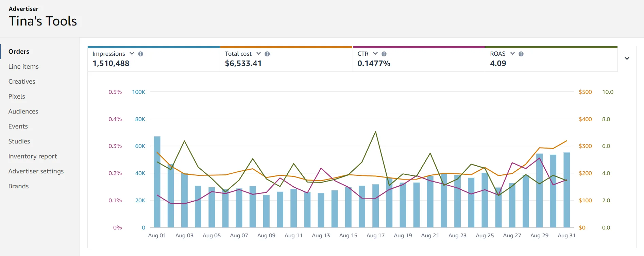Open the Impressions info icon

140,54
